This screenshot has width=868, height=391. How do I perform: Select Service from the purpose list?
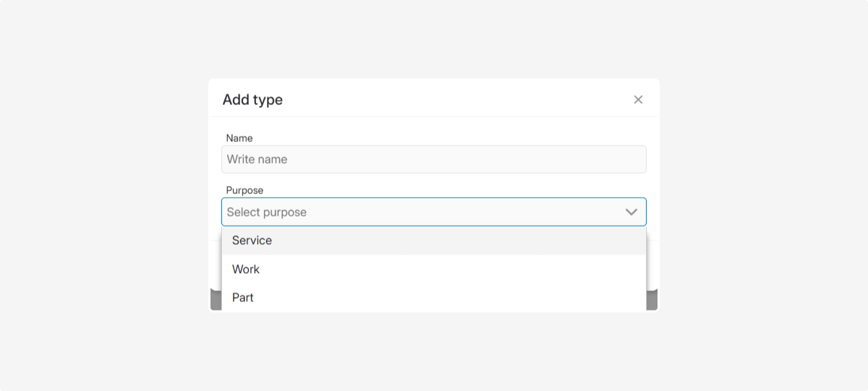pyautogui.click(x=252, y=240)
